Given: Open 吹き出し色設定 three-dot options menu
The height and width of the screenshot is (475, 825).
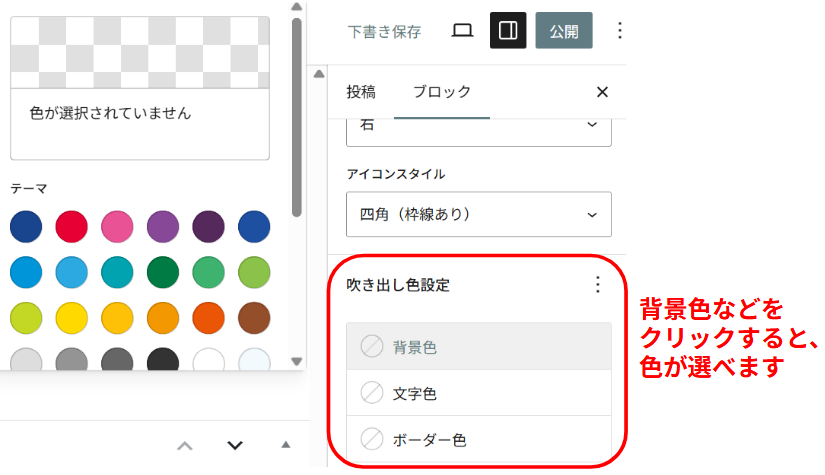Looking at the screenshot, I should 598,285.
